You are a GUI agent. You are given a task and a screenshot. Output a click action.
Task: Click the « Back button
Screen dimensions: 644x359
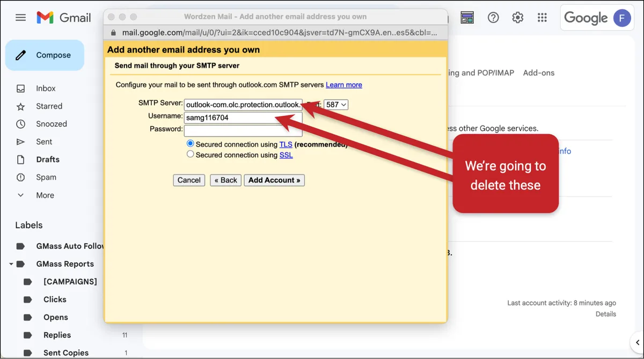pos(225,180)
